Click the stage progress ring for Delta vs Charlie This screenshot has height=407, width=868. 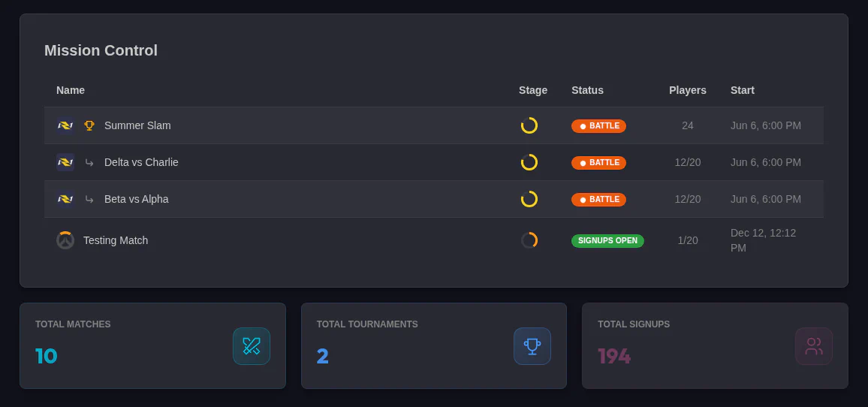(529, 162)
